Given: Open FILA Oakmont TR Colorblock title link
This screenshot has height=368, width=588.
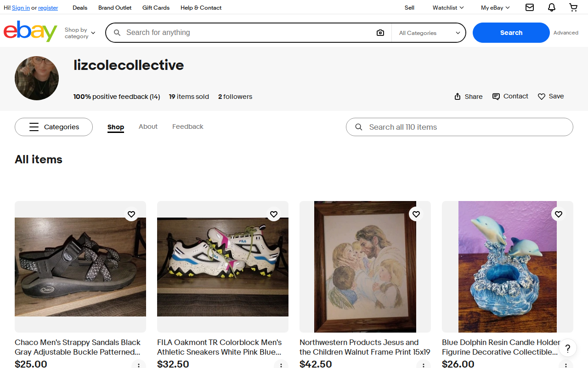Looking at the screenshot, I should click(x=220, y=347).
